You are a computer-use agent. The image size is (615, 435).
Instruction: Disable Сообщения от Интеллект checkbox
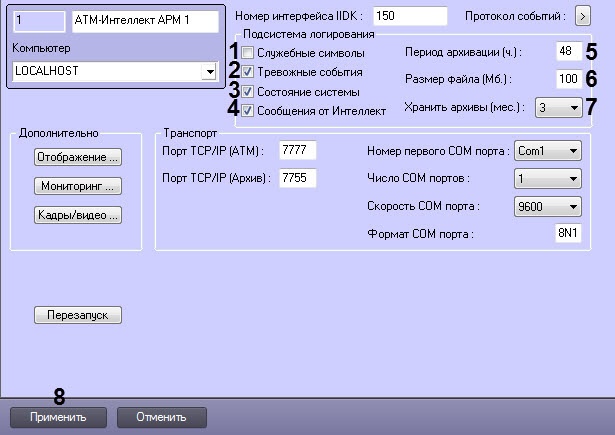[x=248, y=111]
